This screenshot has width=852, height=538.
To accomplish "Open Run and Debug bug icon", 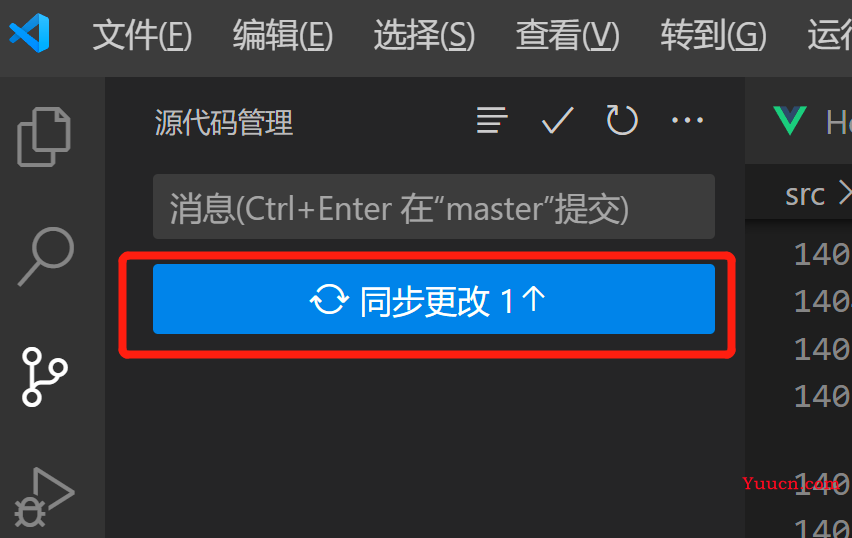I will (x=44, y=497).
